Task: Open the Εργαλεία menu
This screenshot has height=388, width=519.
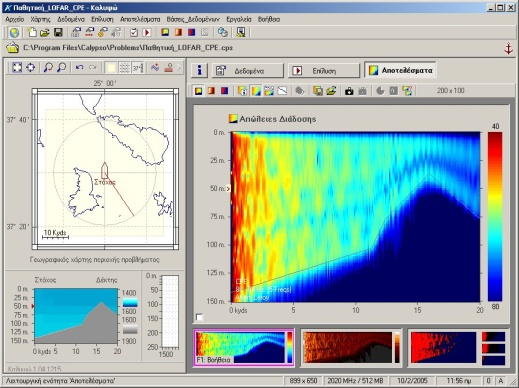Action: pyautogui.click(x=239, y=19)
